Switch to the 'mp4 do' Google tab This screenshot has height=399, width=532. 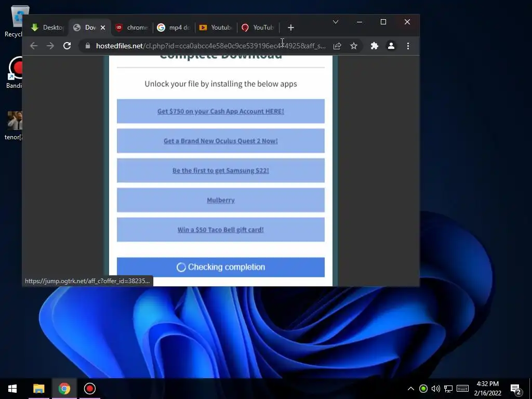point(174,28)
